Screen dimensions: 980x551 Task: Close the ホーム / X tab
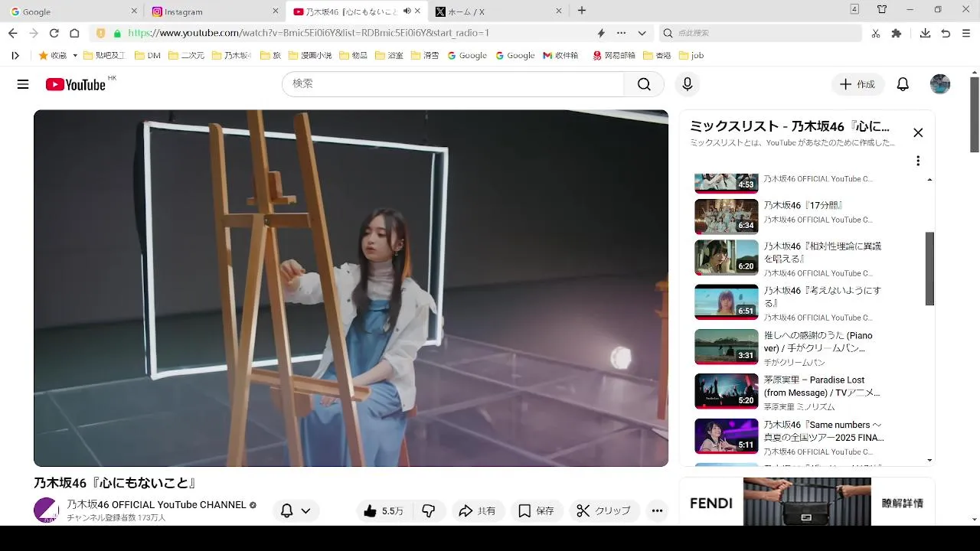click(x=559, y=11)
